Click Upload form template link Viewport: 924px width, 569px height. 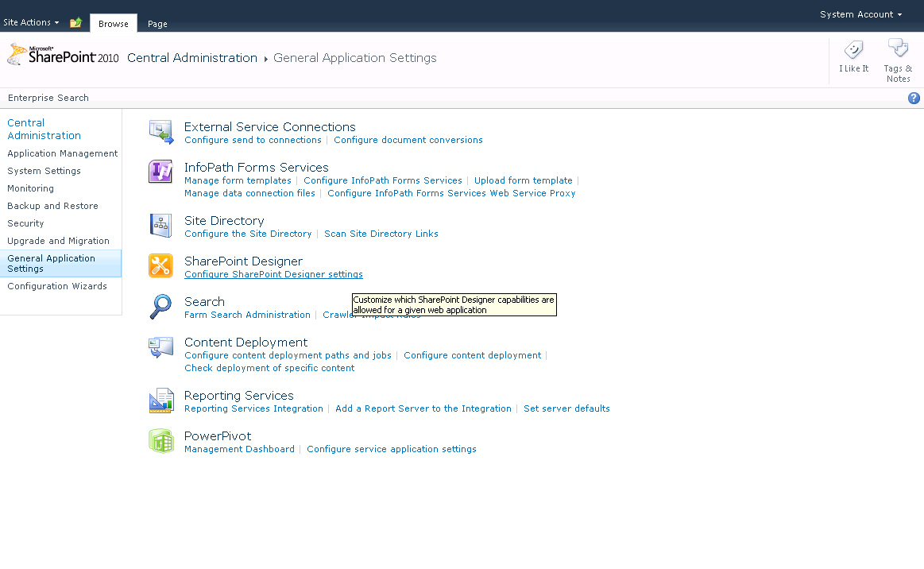(x=524, y=180)
